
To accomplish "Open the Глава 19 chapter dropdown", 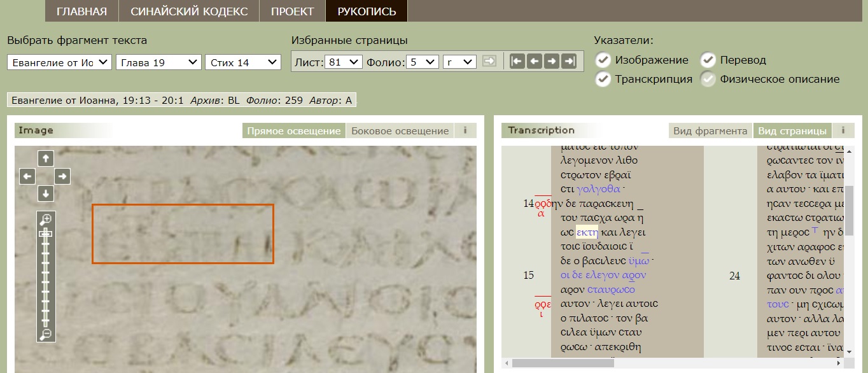I will pyautogui.click(x=158, y=62).
